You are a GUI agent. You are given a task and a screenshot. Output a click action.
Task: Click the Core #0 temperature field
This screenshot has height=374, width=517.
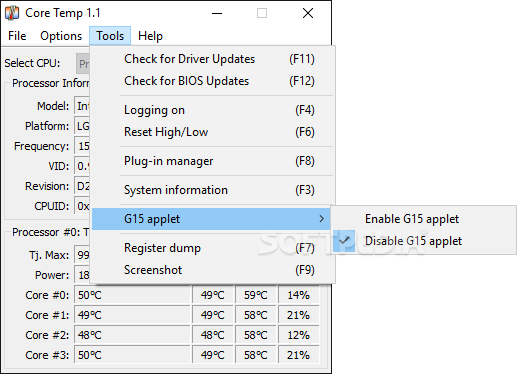tap(132, 295)
